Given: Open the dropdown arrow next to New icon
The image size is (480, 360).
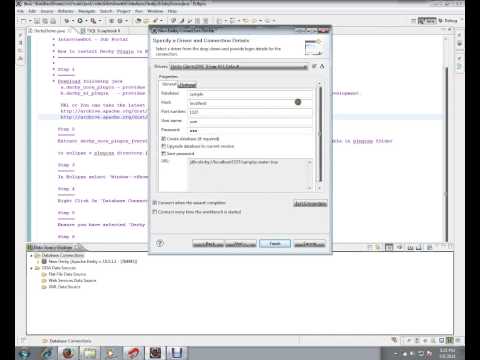Looking at the screenshot, I should click(30, 21).
